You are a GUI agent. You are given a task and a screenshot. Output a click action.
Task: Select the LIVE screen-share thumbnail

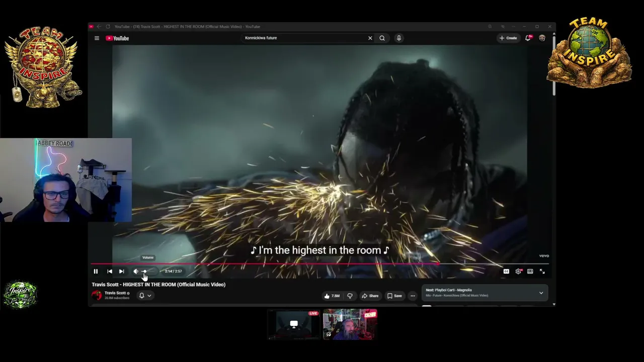pos(294,325)
